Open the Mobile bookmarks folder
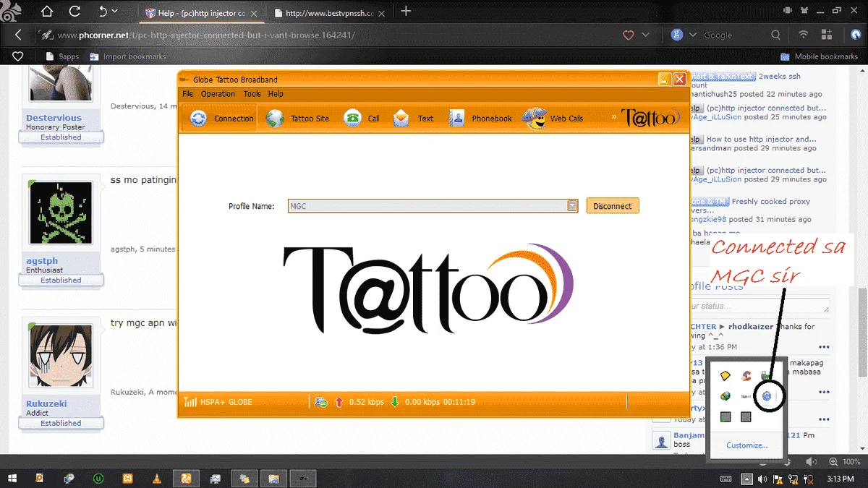The height and width of the screenshot is (488, 868). tap(820, 56)
